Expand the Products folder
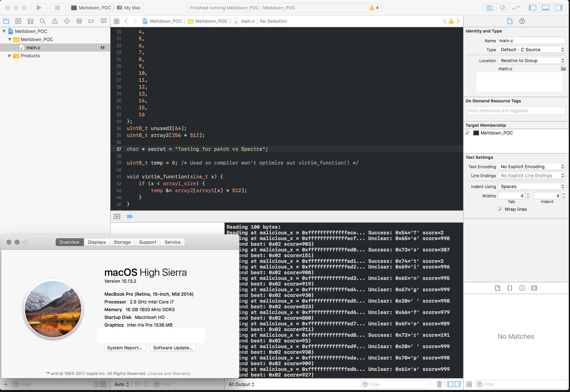 [10, 56]
